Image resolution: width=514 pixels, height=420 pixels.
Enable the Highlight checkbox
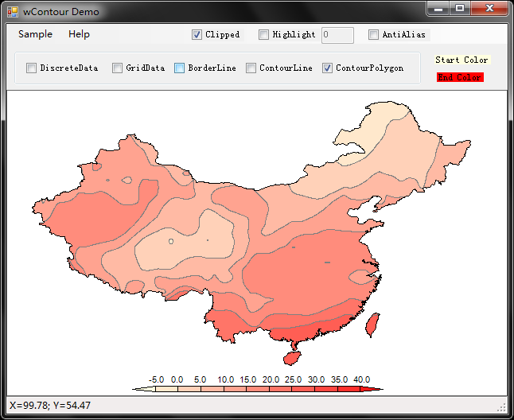point(263,35)
